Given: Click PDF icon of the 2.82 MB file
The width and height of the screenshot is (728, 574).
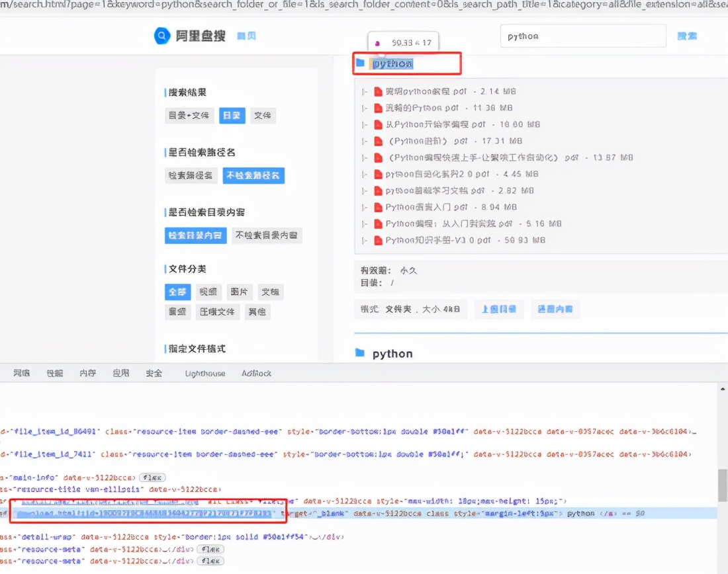Looking at the screenshot, I should coord(378,190).
